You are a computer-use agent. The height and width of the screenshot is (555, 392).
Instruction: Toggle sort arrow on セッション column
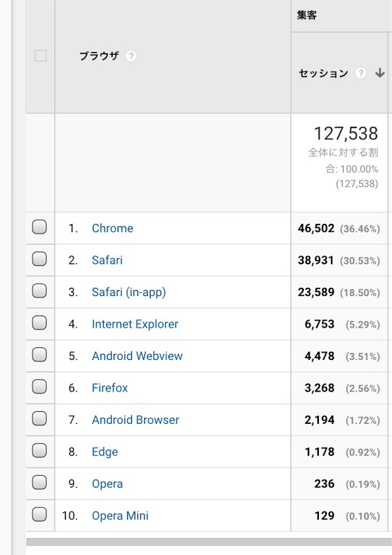point(380,73)
